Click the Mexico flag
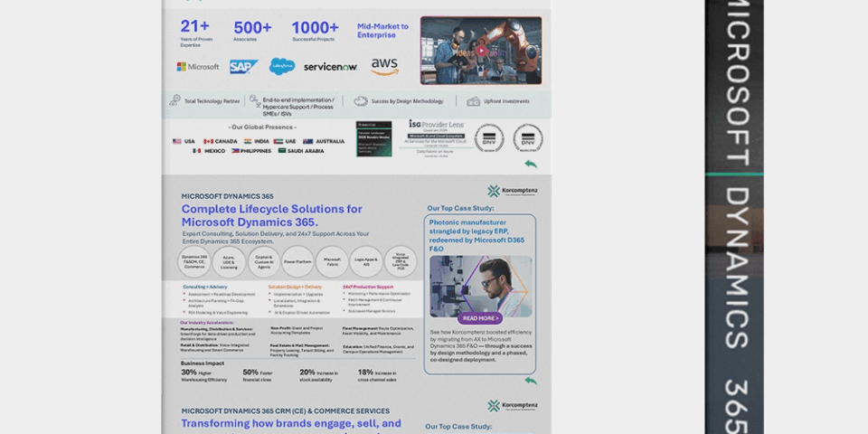868x434 pixels. click(x=196, y=151)
